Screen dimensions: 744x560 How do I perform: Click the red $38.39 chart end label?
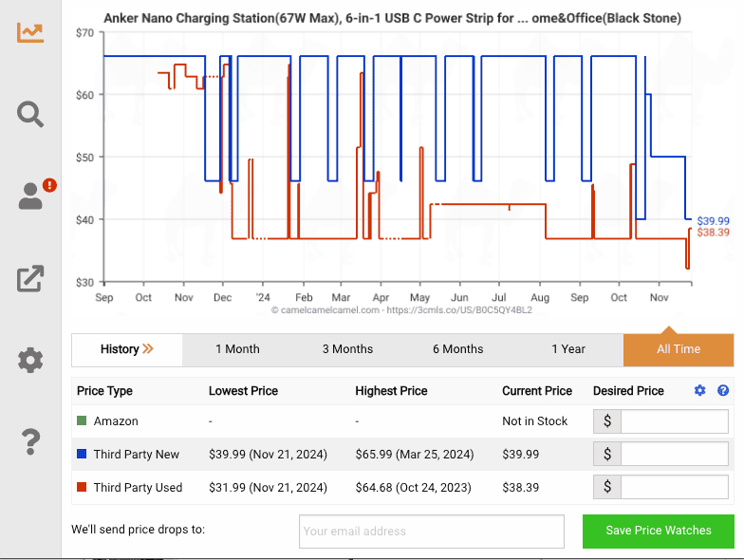(714, 233)
